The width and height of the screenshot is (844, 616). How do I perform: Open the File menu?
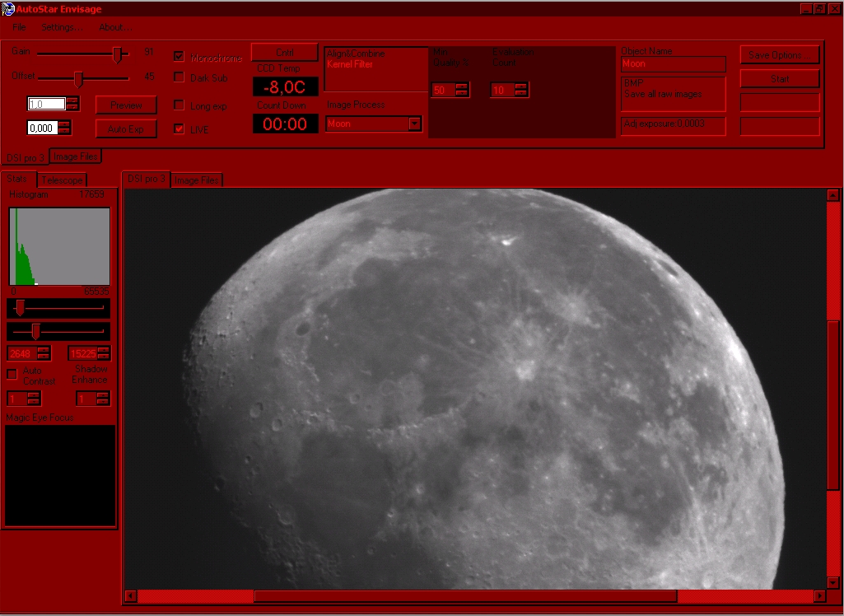click(x=19, y=27)
